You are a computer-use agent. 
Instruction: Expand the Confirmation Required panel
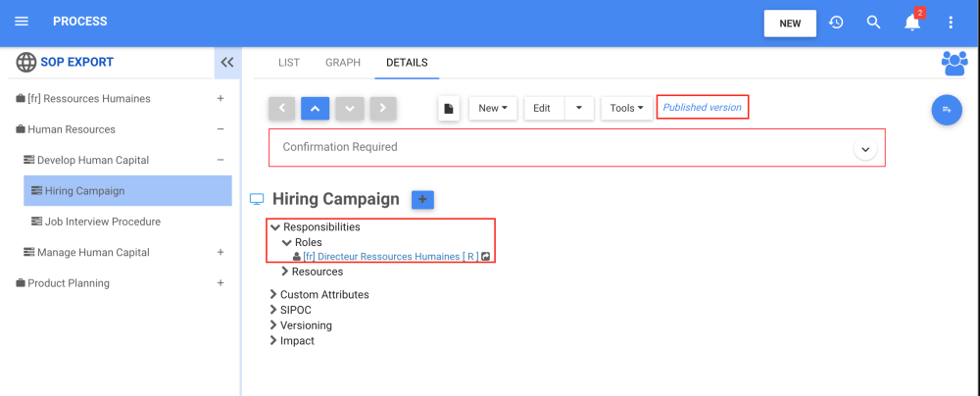pos(864,148)
